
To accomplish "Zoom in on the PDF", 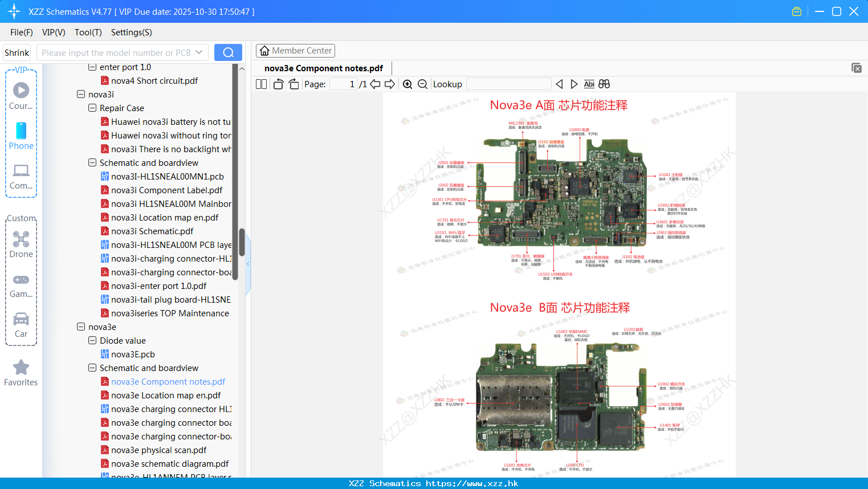I will click(x=407, y=84).
